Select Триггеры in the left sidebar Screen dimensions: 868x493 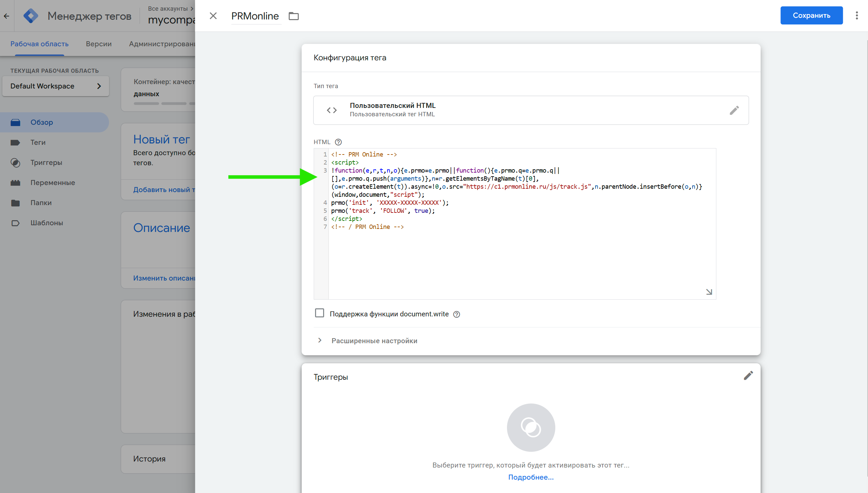point(46,163)
